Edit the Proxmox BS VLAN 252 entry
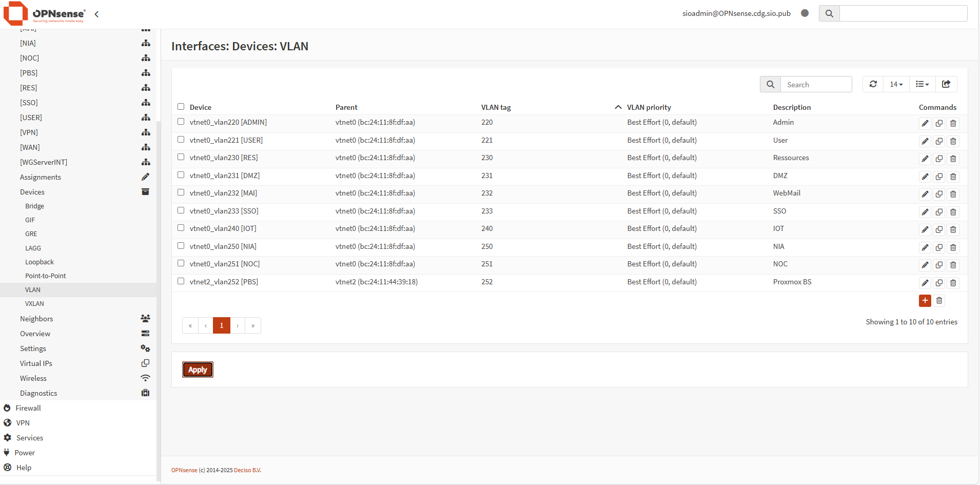The width and height of the screenshot is (980, 485). click(925, 283)
